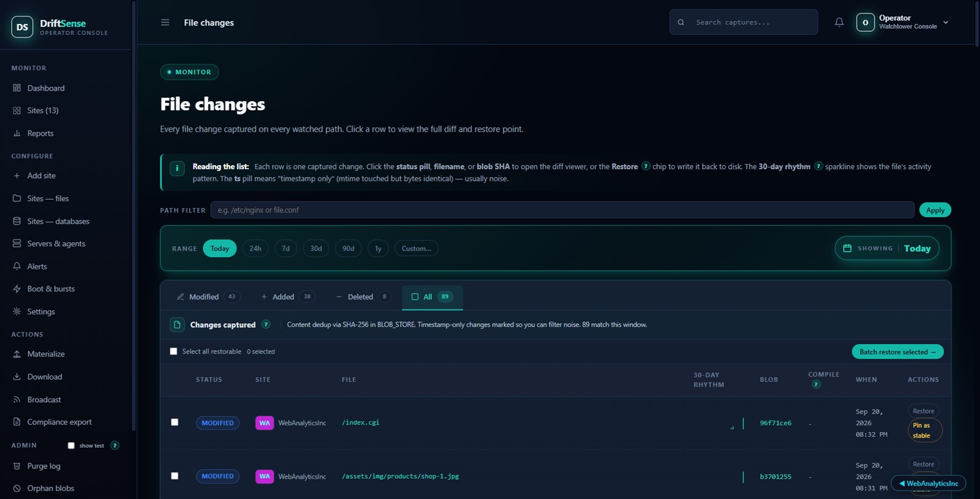Click the MODIFIED status pill for /index.cgi

pos(217,423)
